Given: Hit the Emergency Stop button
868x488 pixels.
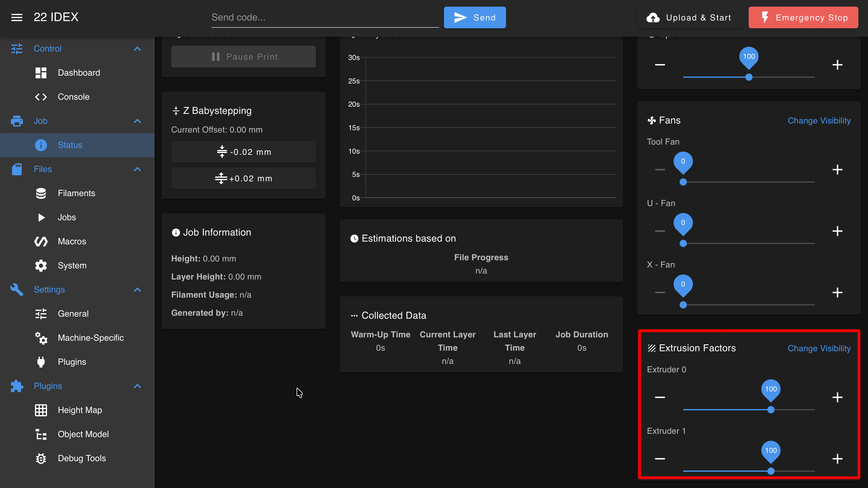Looking at the screenshot, I should click(x=803, y=17).
